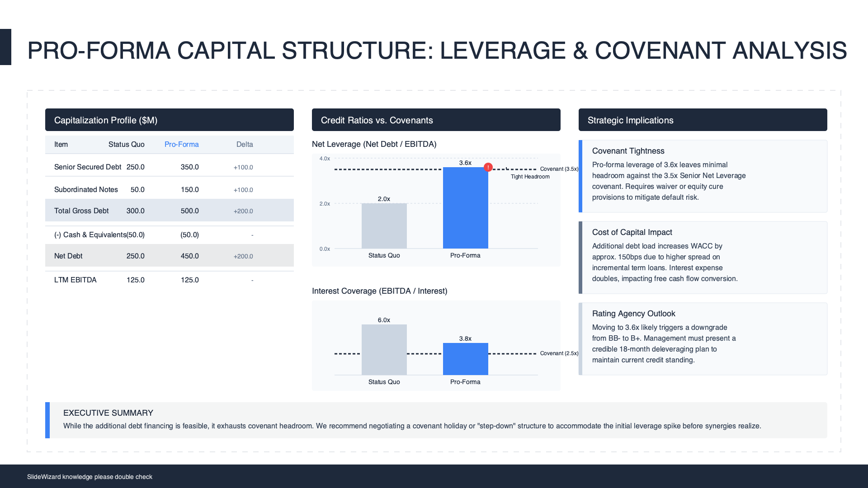This screenshot has width=868, height=488.
Task: Select the Net Debt row
Action: 169,256
